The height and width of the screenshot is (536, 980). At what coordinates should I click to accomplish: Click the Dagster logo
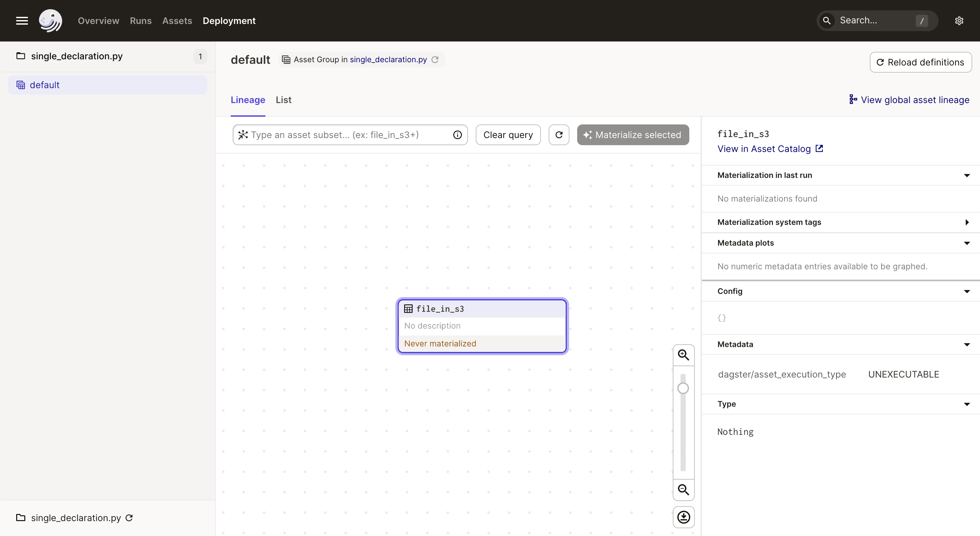pos(51,20)
